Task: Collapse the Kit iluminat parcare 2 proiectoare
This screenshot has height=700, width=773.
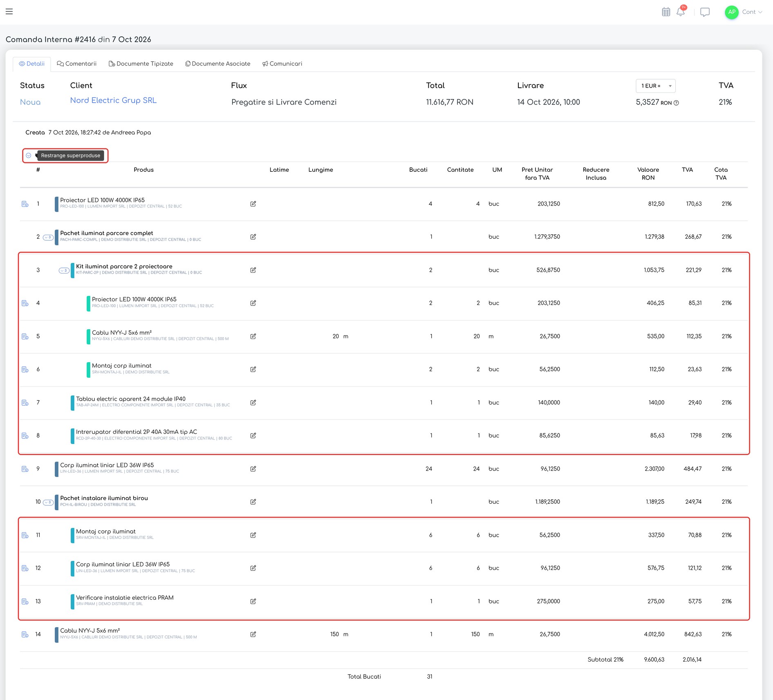Action: [x=64, y=270]
